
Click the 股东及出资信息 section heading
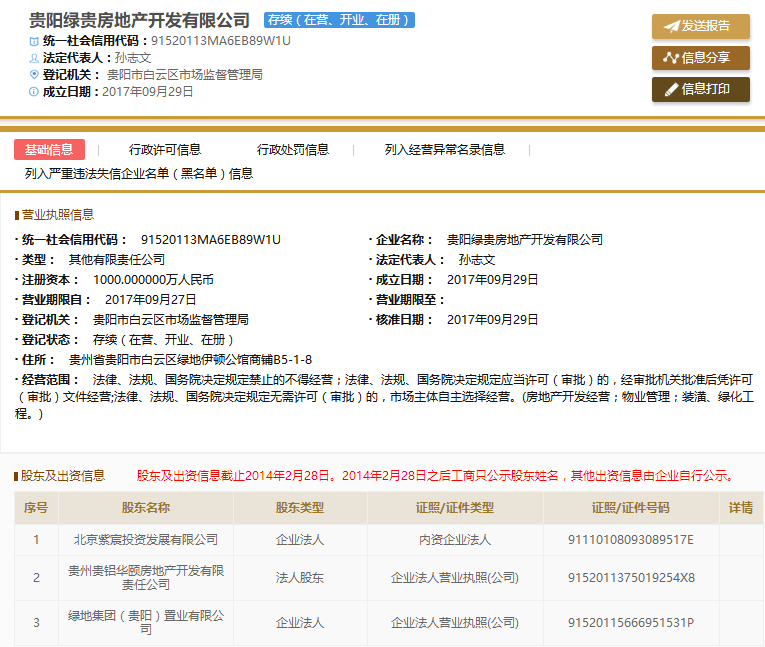[62, 476]
